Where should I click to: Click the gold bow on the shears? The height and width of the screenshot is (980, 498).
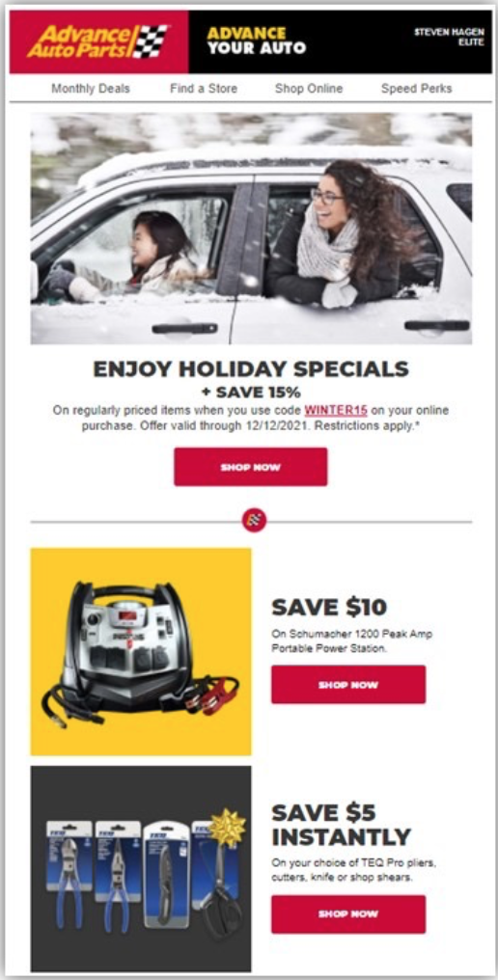(x=228, y=829)
